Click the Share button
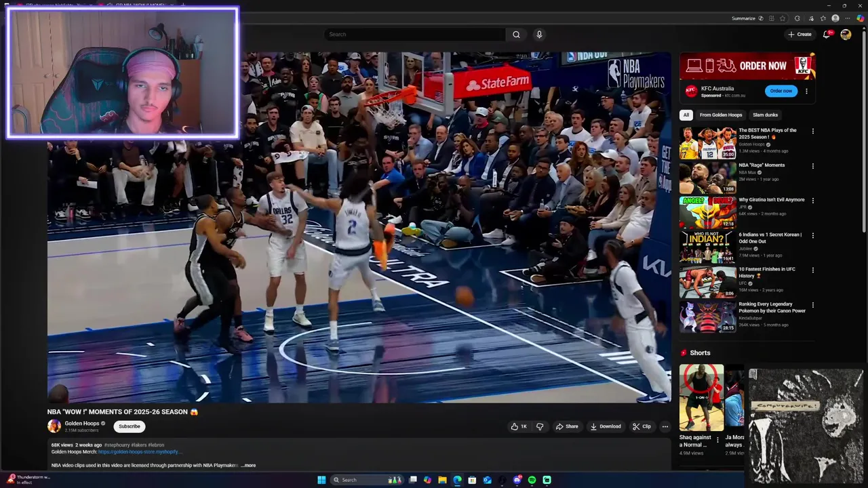 tap(567, 426)
